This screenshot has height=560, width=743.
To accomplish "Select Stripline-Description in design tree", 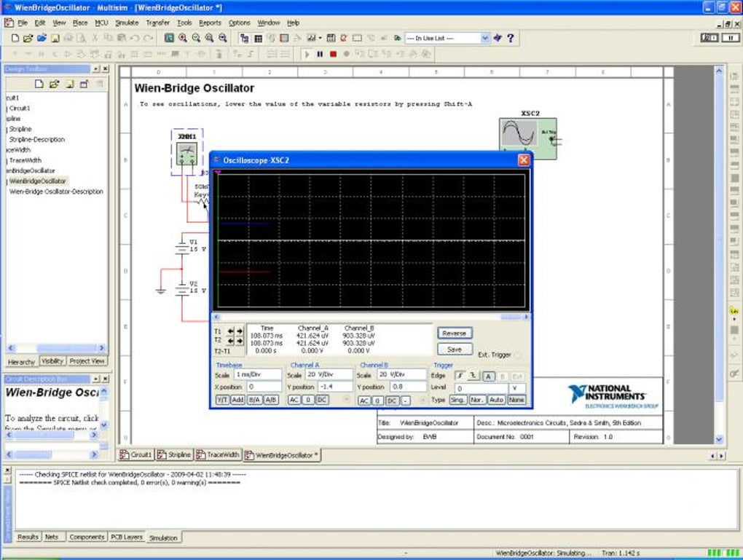I will pyautogui.click(x=36, y=139).
